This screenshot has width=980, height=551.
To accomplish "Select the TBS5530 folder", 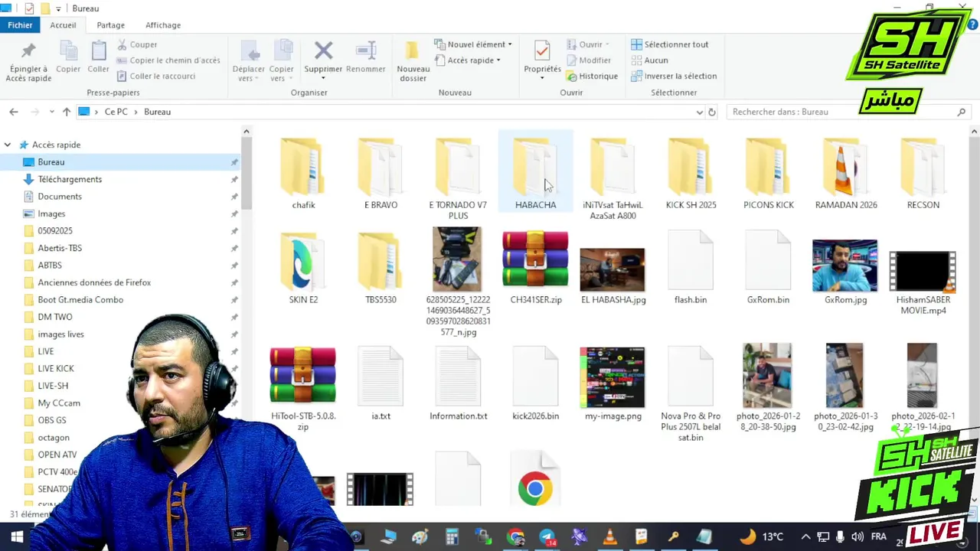I will (x=381, y=268).
